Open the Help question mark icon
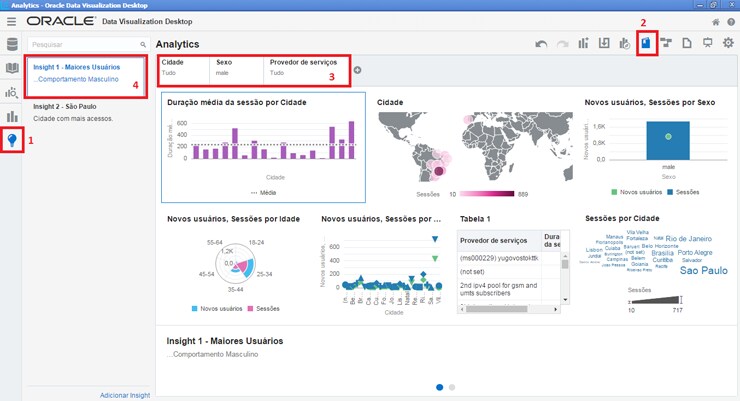The height and width of the screenshot is (401, 740). [731, 21]
